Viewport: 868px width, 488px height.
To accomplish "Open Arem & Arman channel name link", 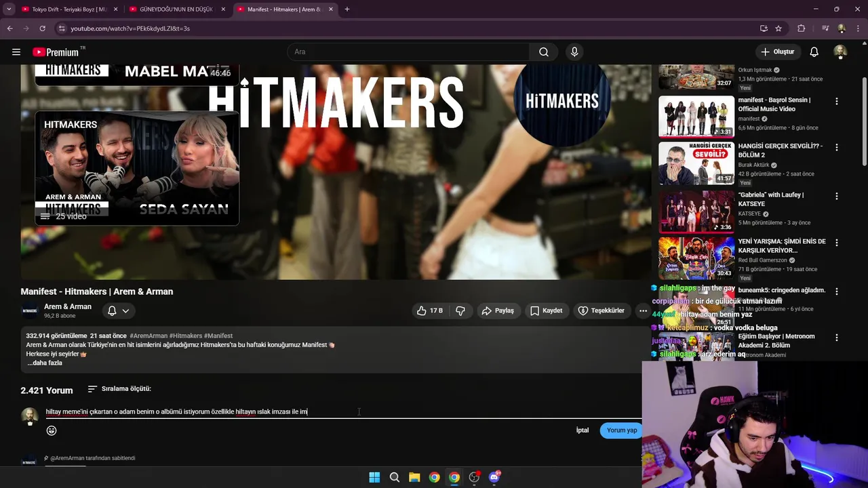I will pos(68,306).
